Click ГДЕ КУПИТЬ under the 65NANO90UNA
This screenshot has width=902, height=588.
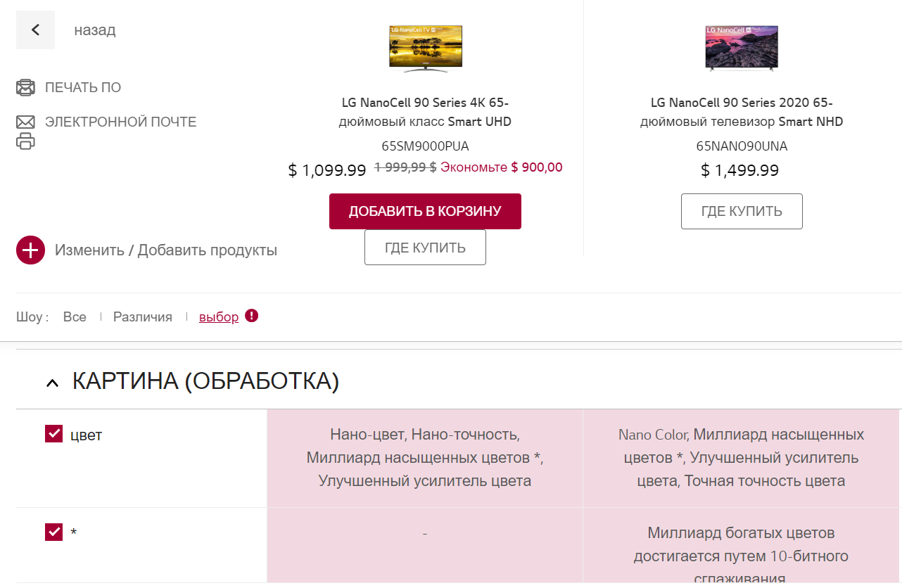[x=742, y=212]
